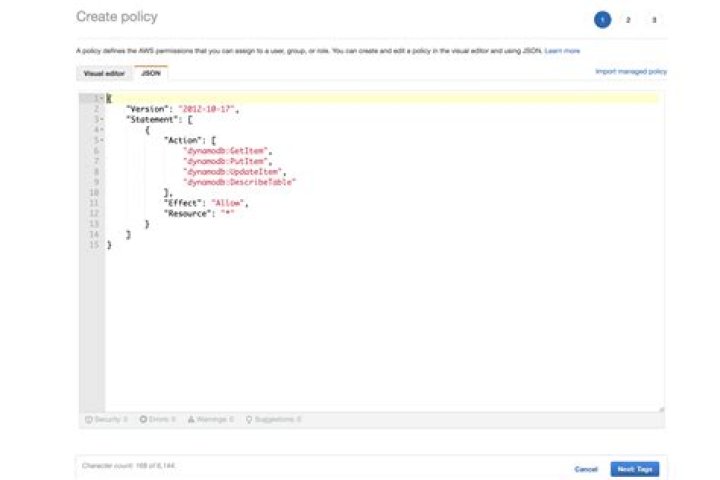
Task: Switch to the Visual editor tab
Action: (104, 73)
